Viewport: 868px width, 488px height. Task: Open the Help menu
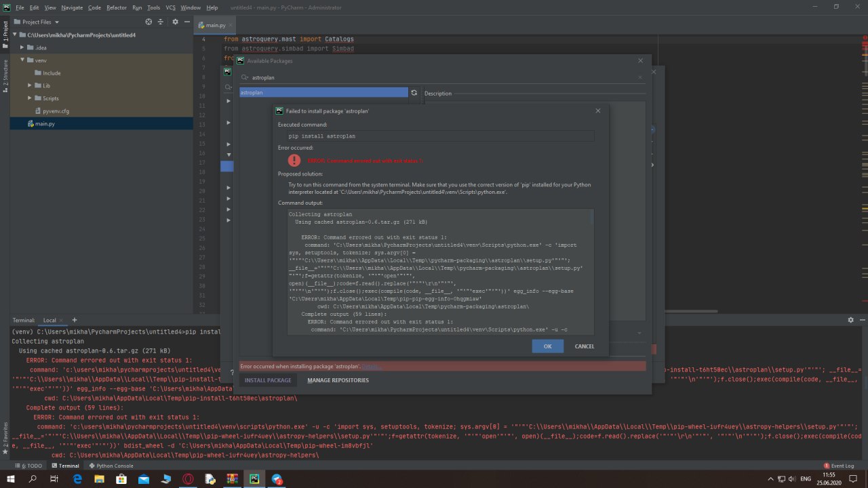212,7
